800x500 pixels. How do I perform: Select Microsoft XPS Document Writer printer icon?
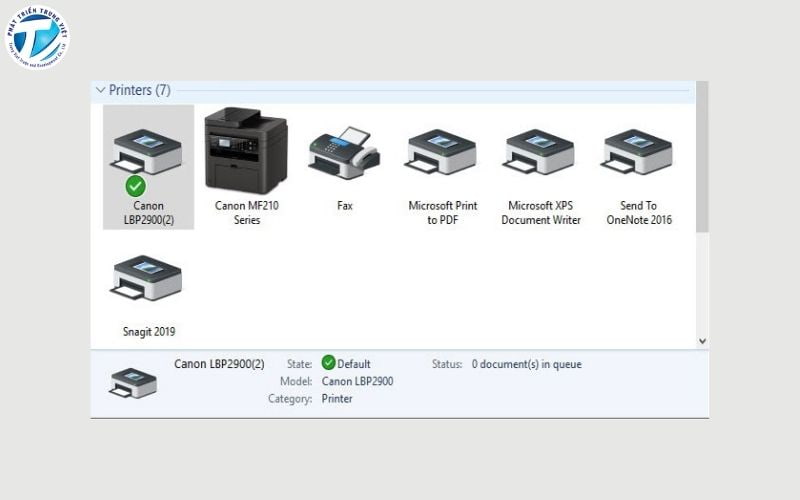540,152
